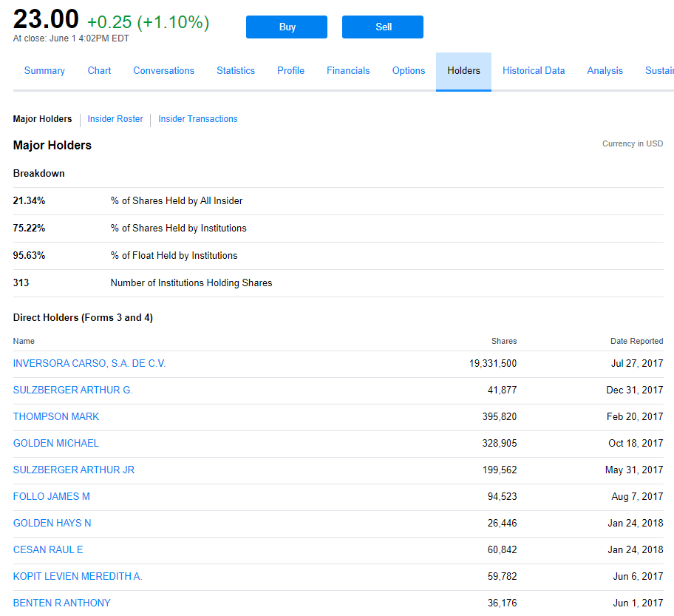Click the Aug 7, 2017 date

pos(637,497)
